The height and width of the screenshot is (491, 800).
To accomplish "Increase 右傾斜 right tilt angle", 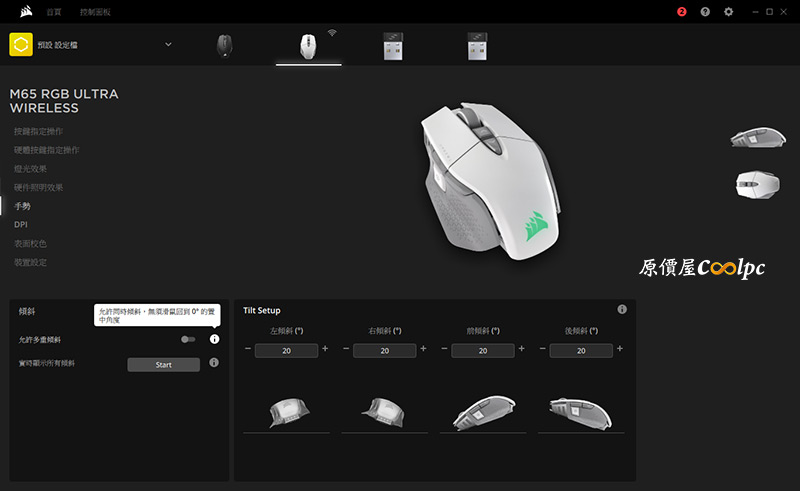I will coord(423,349).
